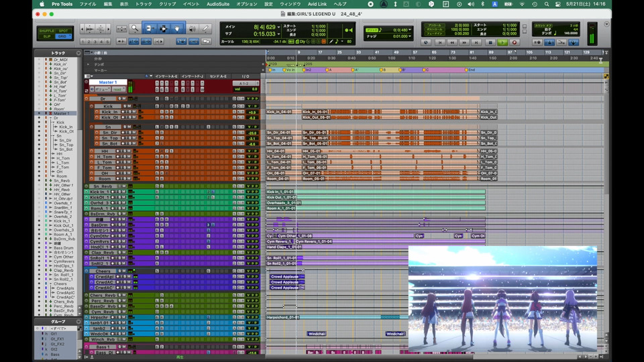Open Nudge value dropdown
The width and height of the screenshot is (644, 362).
coord(410,36)
